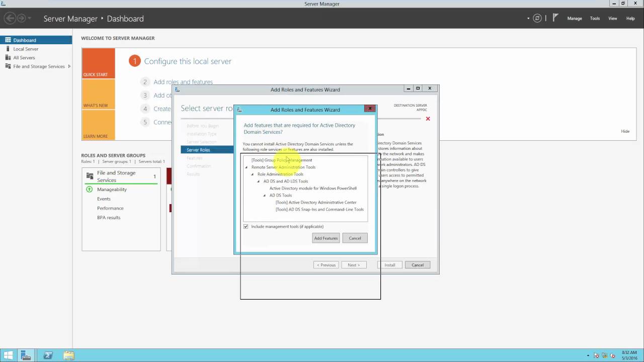
Task: Close the Add features confirmation dialog
Action: coord(370,108)
